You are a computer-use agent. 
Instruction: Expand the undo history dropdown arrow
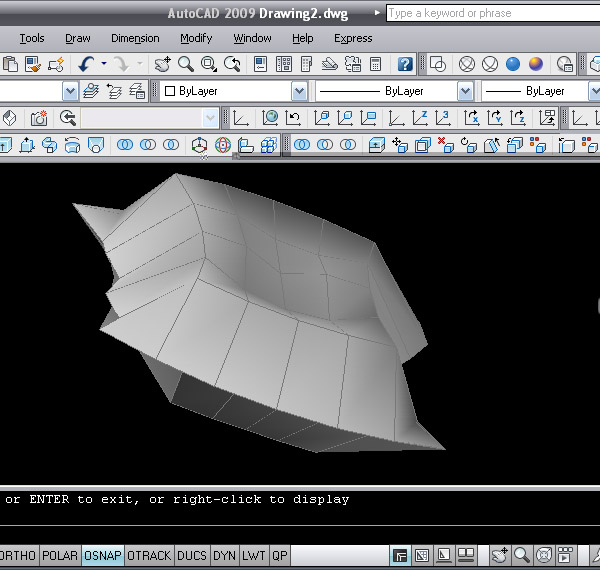103,64
